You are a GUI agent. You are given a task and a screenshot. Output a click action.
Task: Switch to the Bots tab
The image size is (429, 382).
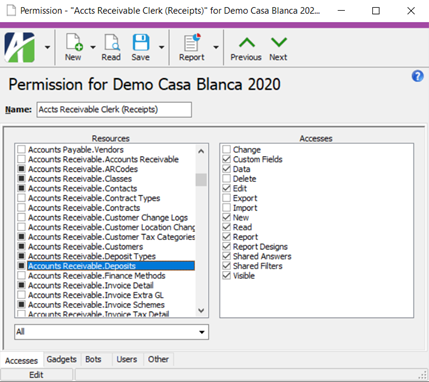click(x=93, y=359)
